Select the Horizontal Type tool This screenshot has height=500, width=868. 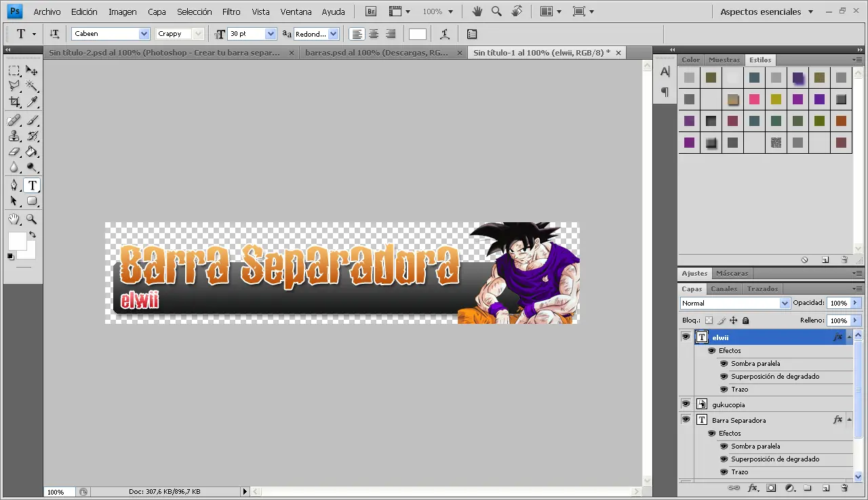[x=32, y=186]
